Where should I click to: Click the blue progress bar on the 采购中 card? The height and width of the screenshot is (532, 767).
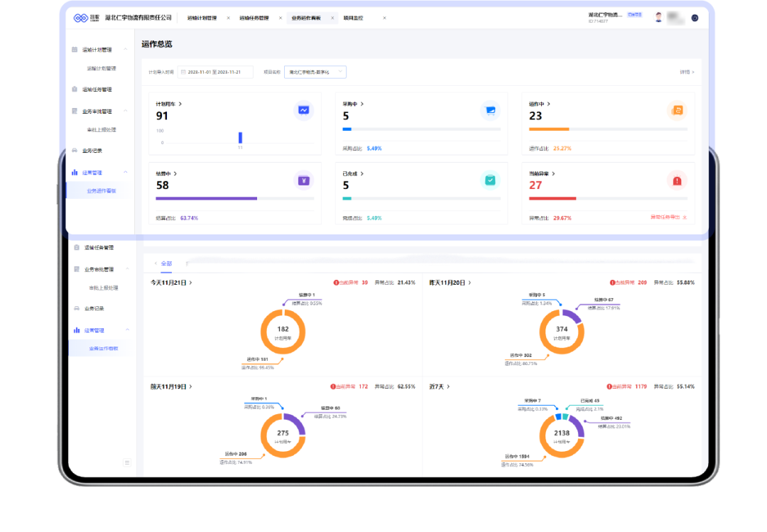point(347,129)
